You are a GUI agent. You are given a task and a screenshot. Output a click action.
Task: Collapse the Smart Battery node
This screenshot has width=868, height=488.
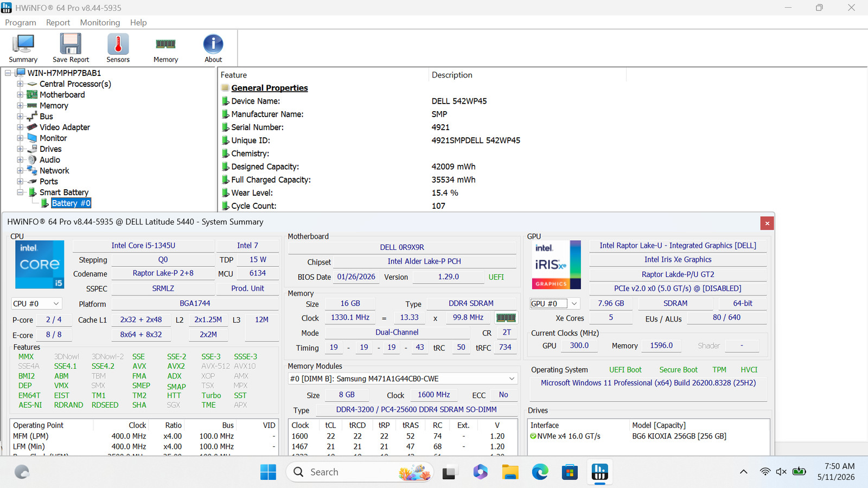tap(20, 192)
